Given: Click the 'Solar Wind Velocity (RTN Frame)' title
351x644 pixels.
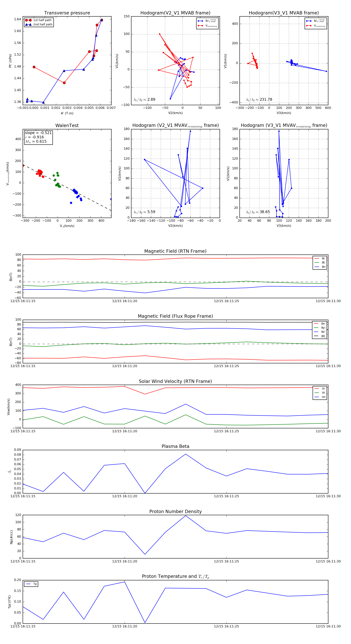Looking at the screenshot, I should pos(175,381).
